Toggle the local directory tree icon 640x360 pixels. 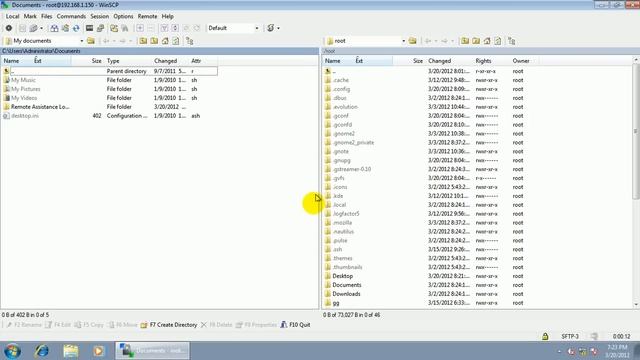point(189,41)
